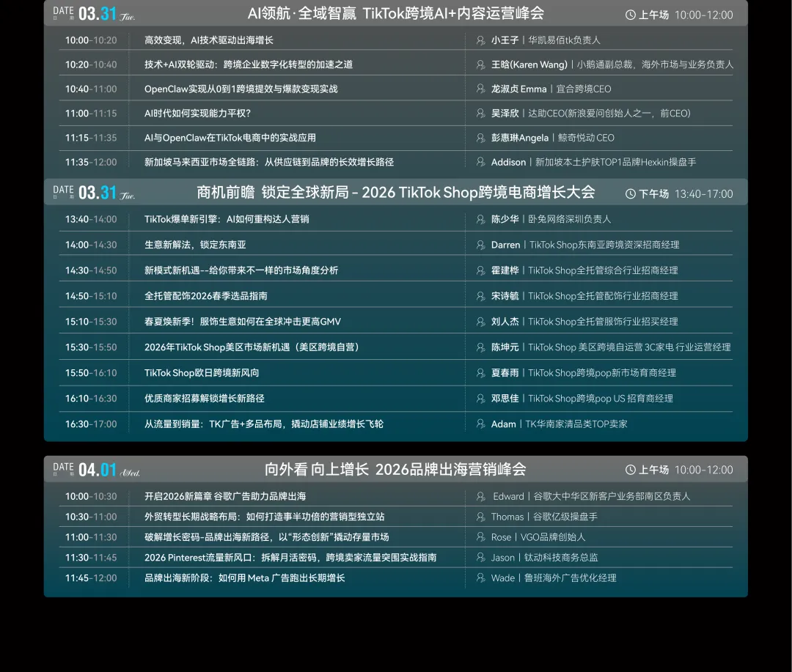This screenshot has width=792, height=672.
Task: Click the 品牌出海新阶段 Meta 广告 topic
Action: (x=244, y=578)
